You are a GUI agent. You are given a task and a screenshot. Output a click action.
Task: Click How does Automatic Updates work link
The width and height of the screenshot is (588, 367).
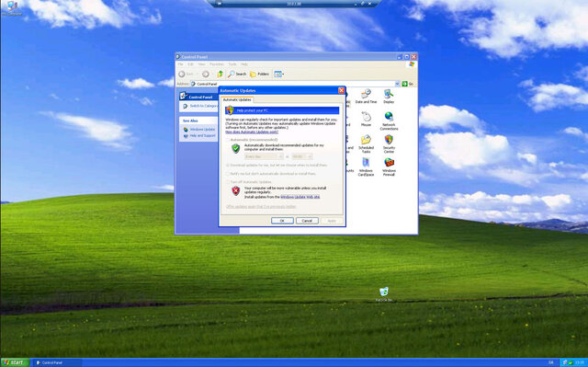tap(252, 132)
